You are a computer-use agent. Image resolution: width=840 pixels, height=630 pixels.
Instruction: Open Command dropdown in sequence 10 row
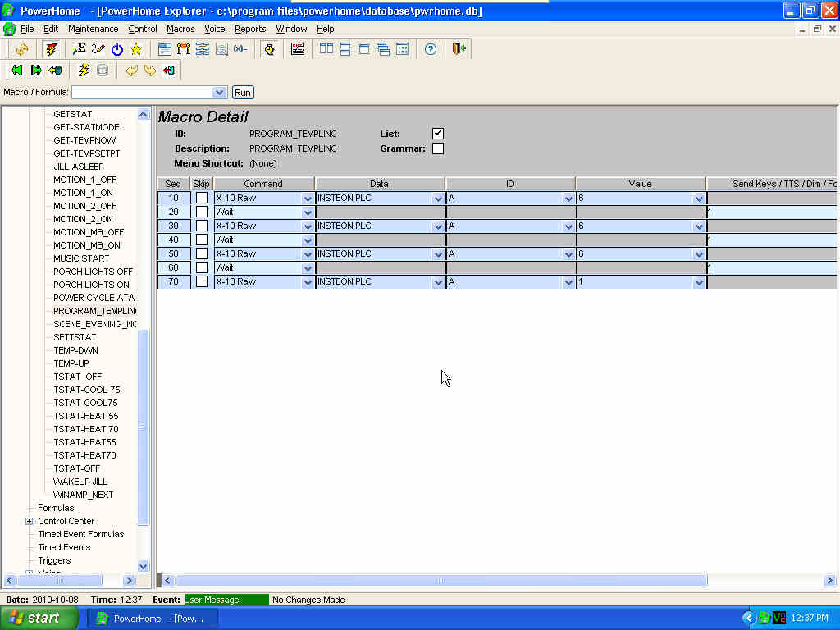pyautogui.click(x=308, y=199)
